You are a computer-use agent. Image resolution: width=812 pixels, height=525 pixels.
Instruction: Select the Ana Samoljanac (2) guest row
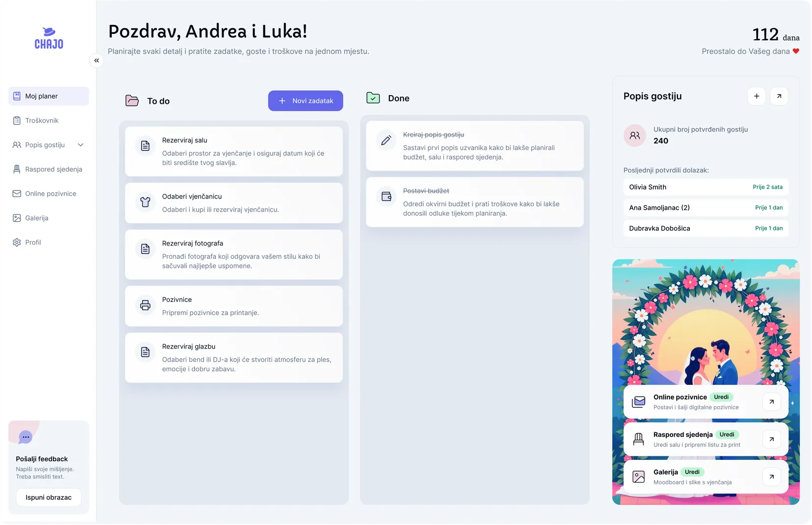[706, 208]
